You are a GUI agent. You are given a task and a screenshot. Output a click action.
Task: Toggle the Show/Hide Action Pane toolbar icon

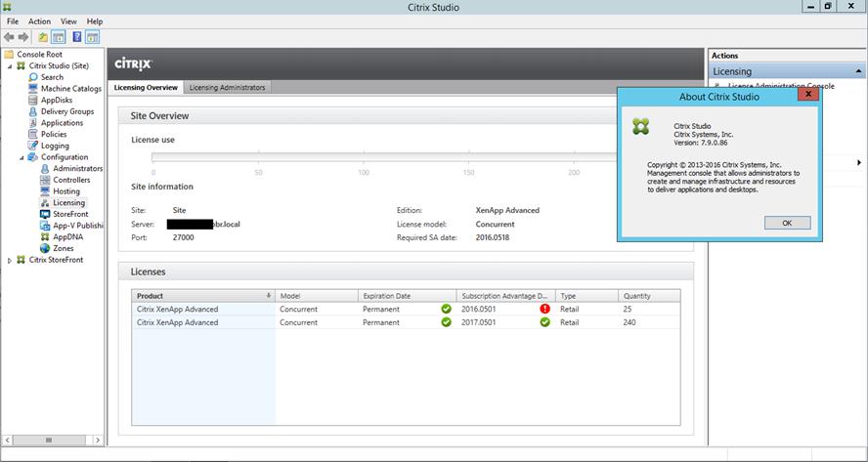click(x=93, y=37)
